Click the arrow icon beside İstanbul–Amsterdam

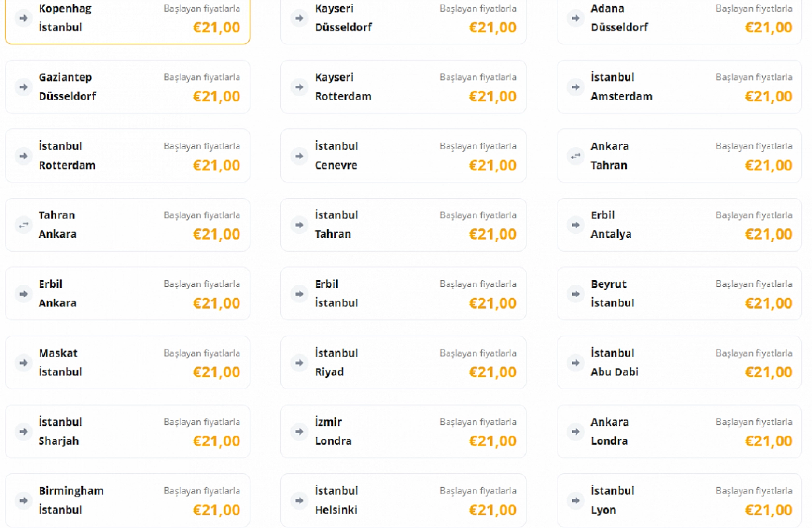pyautogui.click(x=575, y=87)
